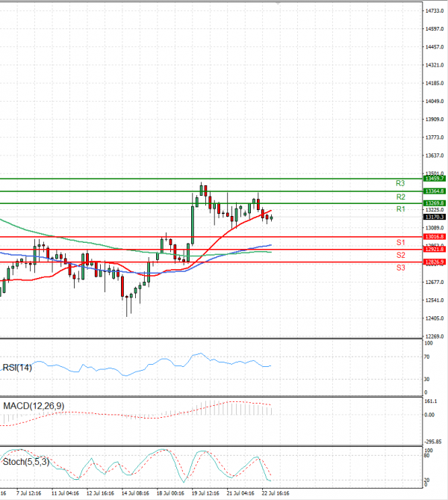The image size is (448, 500).
Task: Click the R2 resistance label
Action: [400, 197]
